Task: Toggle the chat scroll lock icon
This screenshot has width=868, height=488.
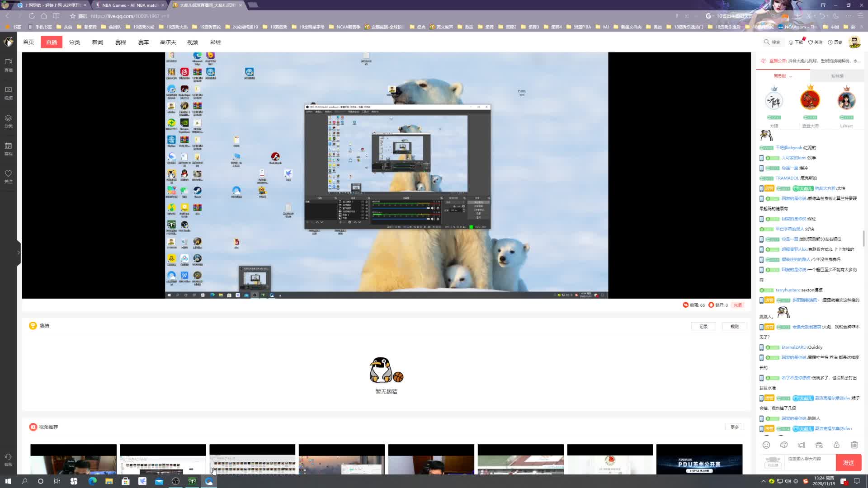Action: pos(836,445)
